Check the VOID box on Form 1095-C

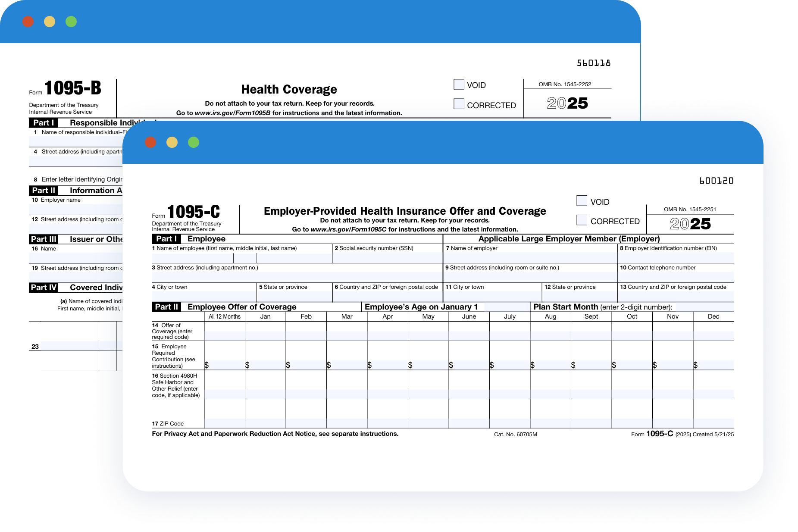582,200
